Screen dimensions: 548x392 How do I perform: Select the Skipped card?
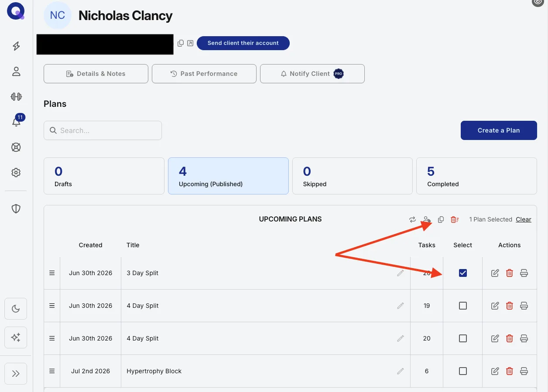(353, 176)
